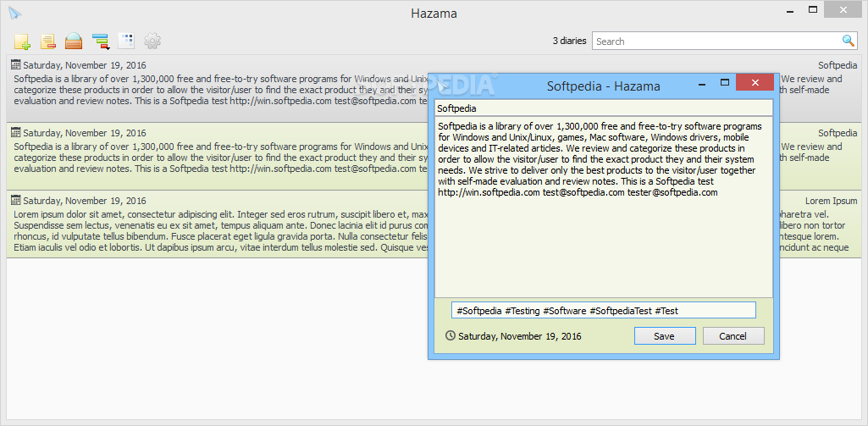This screenshot has width=868, height=426.
Task: Click the first diary's date heading text
Action: coord(85,65)
